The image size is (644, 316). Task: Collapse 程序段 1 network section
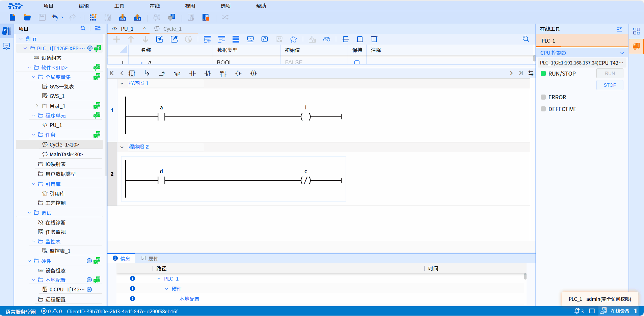pos(122,83)
